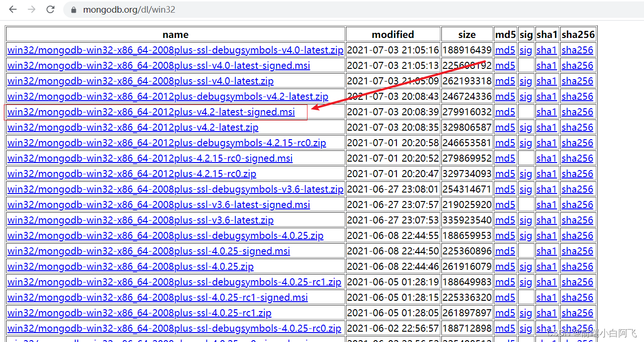Click sig link for ssl-v4.0-latest.zip row
The height and width of the screenshot is (342, 644).
tap(526, 81)
